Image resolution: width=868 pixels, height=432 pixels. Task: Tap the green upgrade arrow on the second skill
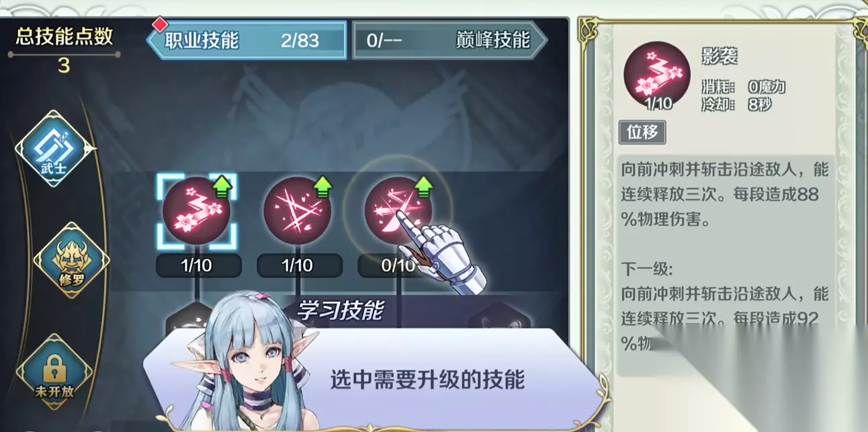[x=323, y=185]
